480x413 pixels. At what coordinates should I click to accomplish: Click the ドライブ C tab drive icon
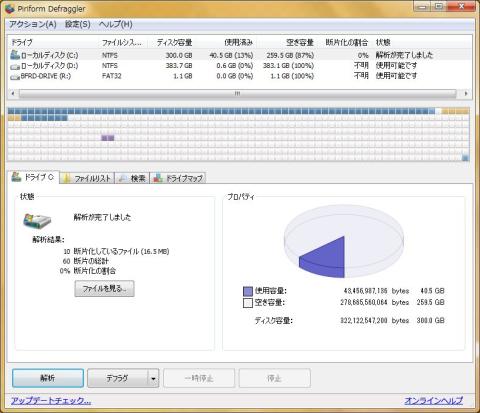click(16, 177)
